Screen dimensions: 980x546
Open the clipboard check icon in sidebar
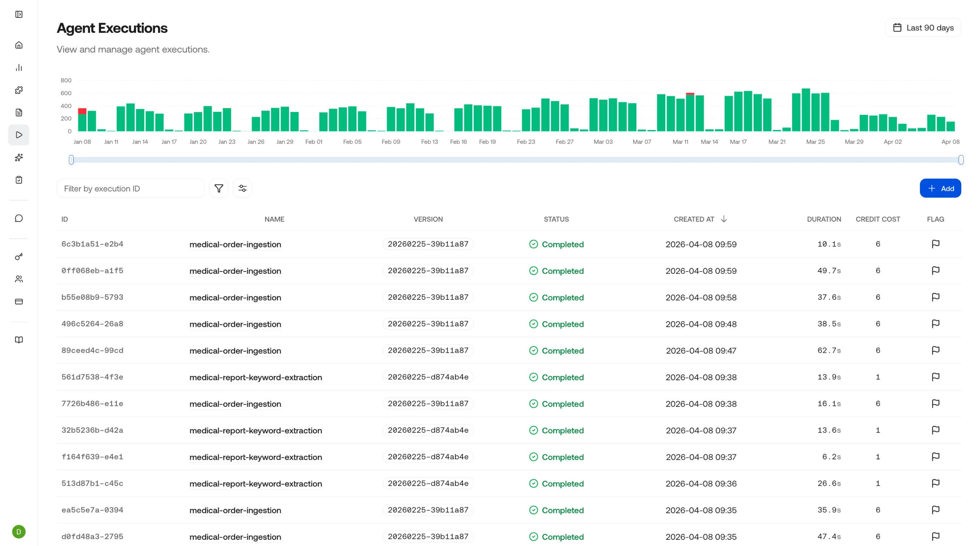tap(19, 180)
